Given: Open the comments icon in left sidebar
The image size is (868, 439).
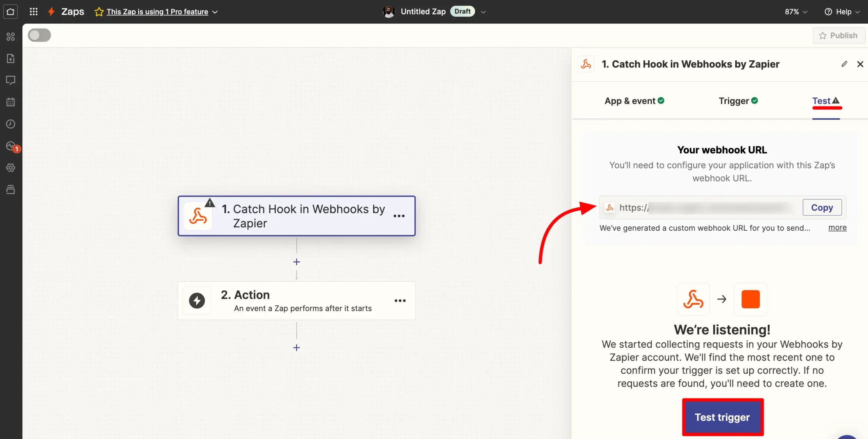Looking at the screenshot, I should tap(11, 80).
